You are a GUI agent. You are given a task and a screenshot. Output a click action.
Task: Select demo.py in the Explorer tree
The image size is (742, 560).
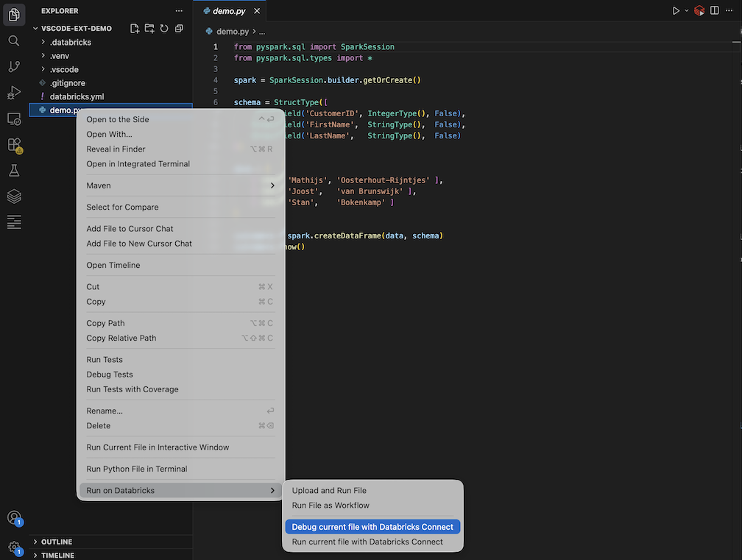110,110
